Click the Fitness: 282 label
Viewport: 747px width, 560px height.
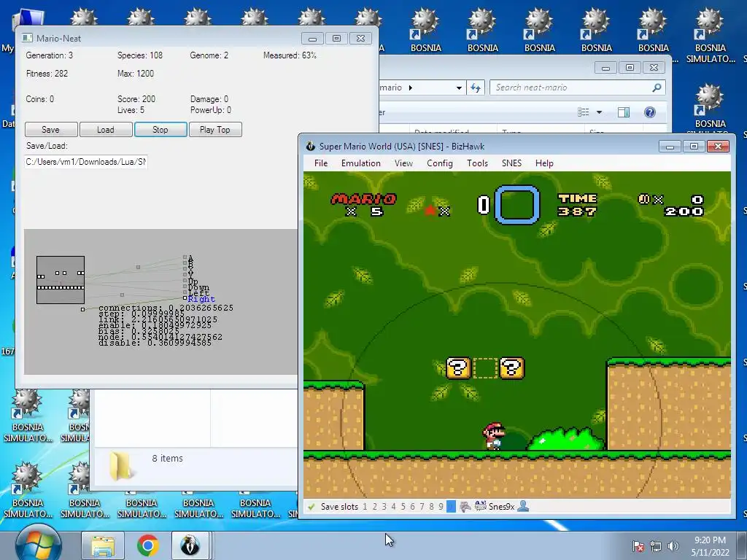pos(47,74)
